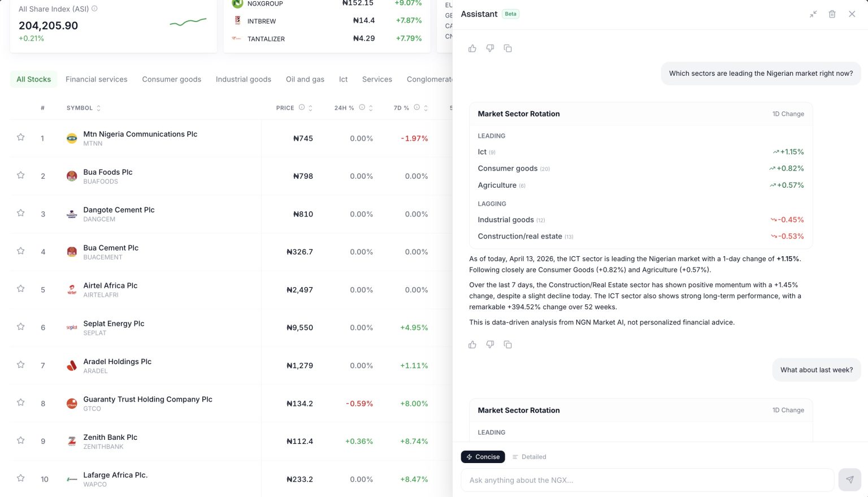Open BUAFOODS company logo
The width and height of the screenshot is (868, 497).
[x=72, y=176]
